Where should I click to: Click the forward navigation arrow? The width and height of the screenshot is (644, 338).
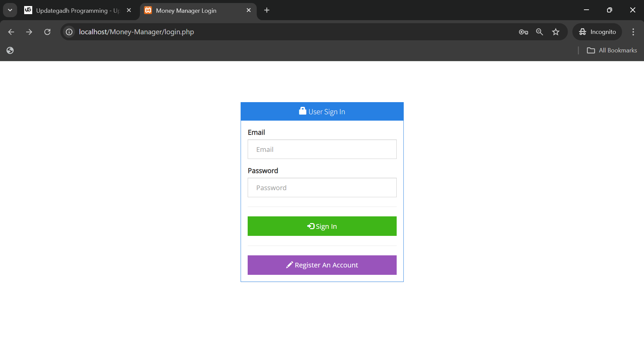(29, 32)
